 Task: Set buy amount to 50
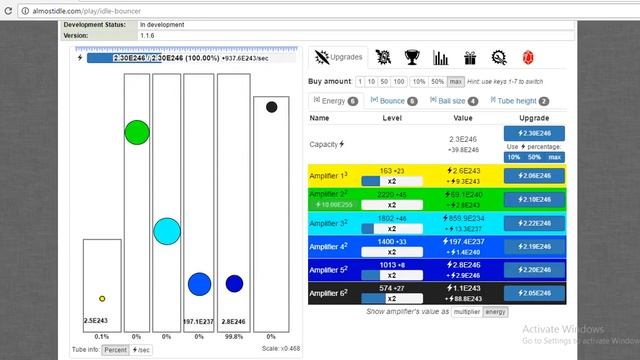coord(384,82)
